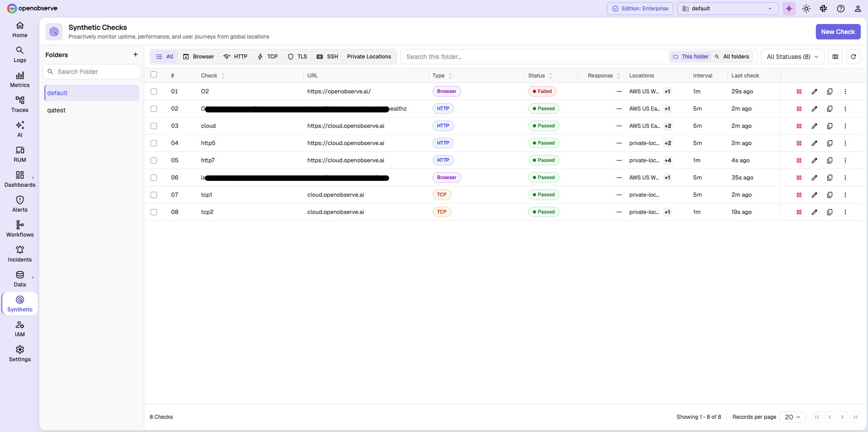This screenshot has width=868, height=432.
Task: Focus the Search this folder field
Action: (x=534, y=57)
